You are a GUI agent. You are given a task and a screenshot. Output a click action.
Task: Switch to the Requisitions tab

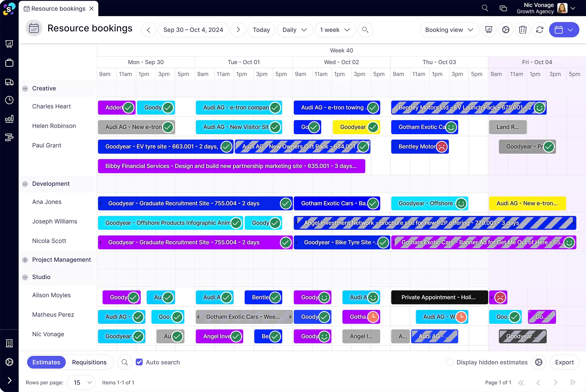[x=89, y=362]
